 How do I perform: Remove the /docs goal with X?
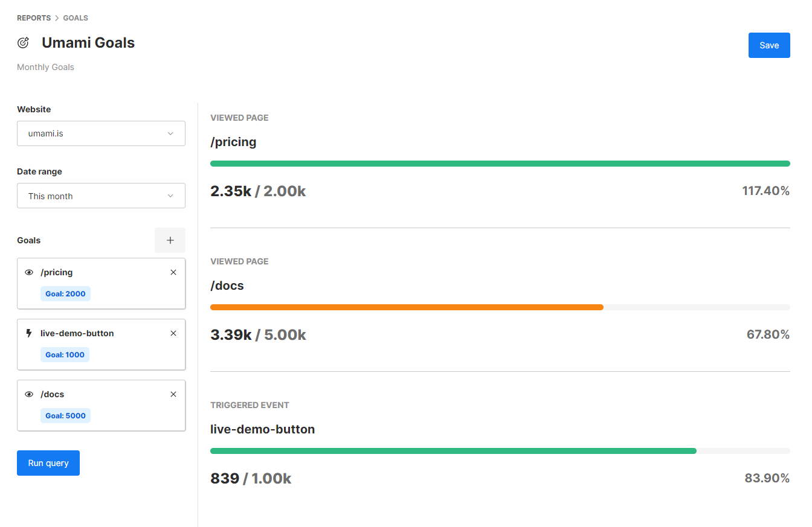tap(173, 394)
